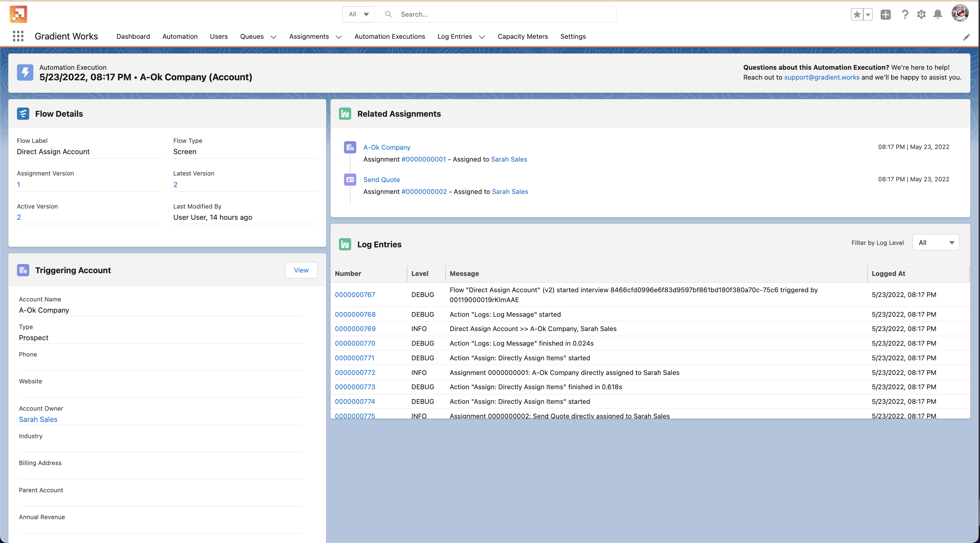Image resolution: width=980 pixels, height=543 pixels.
Task: Open the setup gear icon
Action: point(921,14)
